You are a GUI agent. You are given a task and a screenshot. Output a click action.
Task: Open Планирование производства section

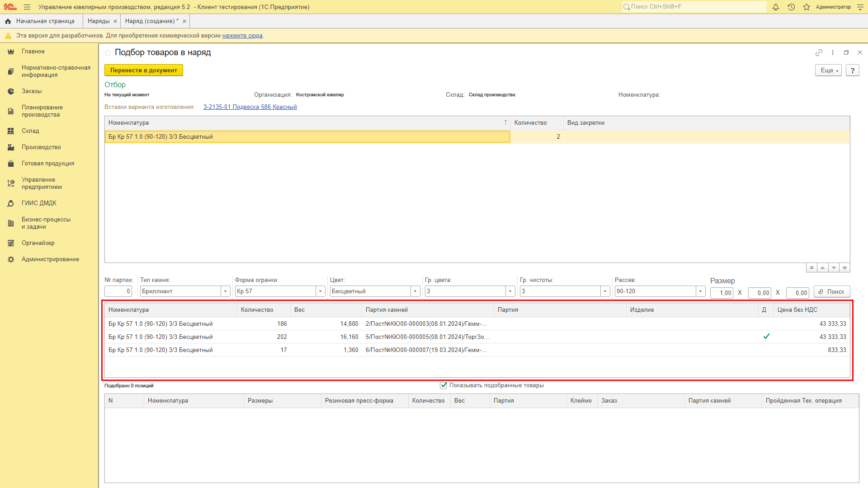click(x=42, y=111)
